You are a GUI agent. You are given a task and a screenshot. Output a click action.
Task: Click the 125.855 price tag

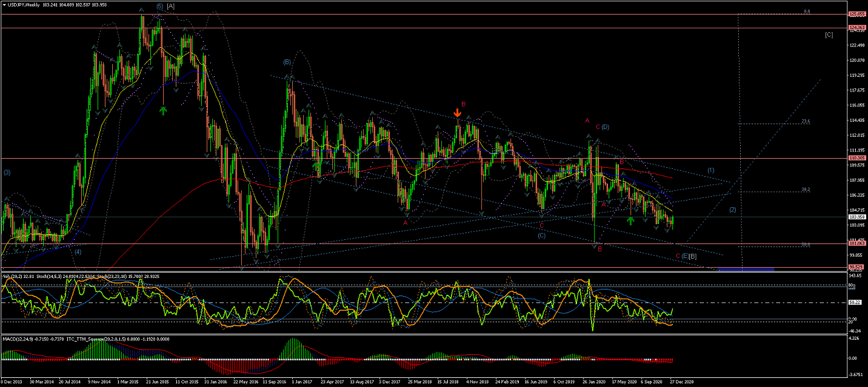point(857,13)
